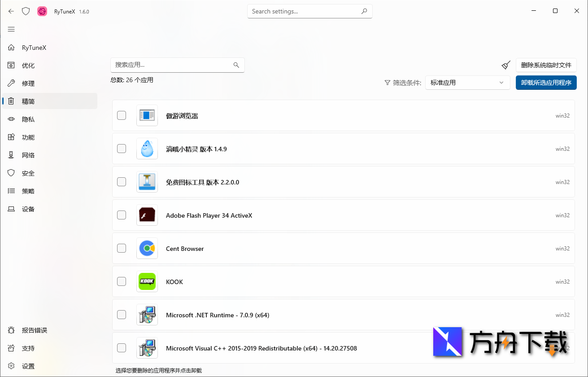Click the back arrow at top left
This screenshot has height=377, width=588.
pyautogui.click(x=11, y=11)
